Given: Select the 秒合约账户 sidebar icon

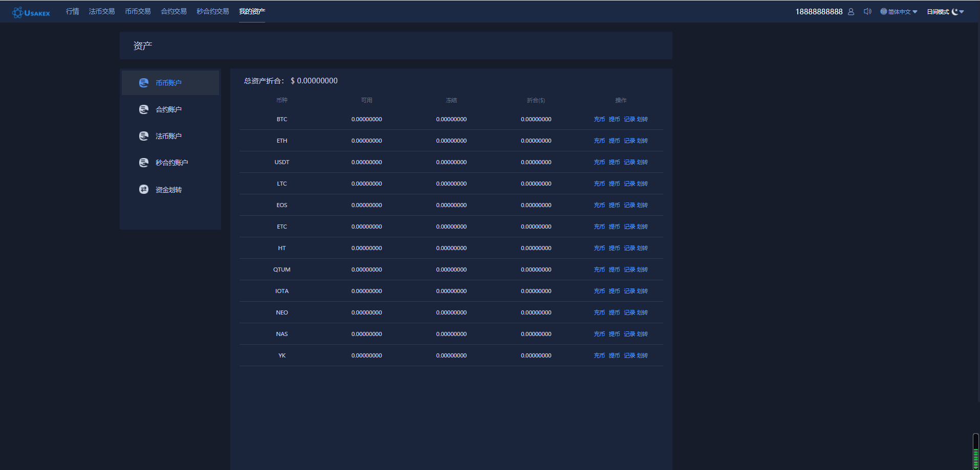Looking at the screenshot, I should pos(144,163).
